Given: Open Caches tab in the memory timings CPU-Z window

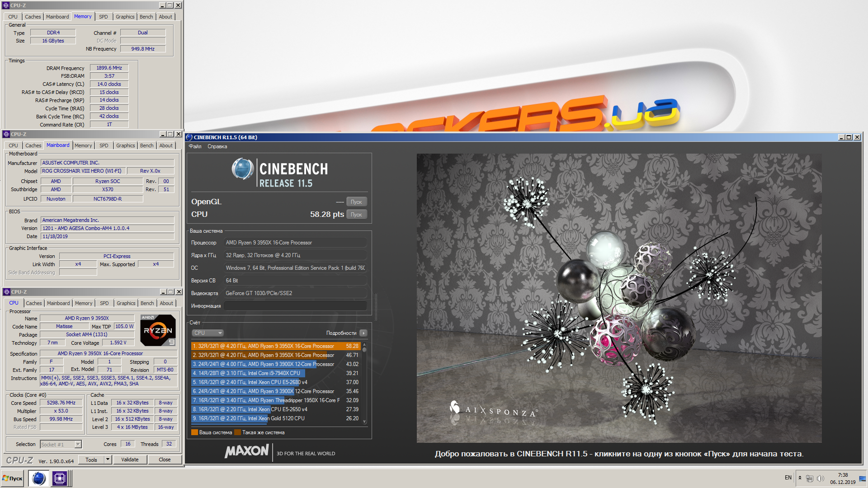Looking at the screenshot, I should click(33, 17).
